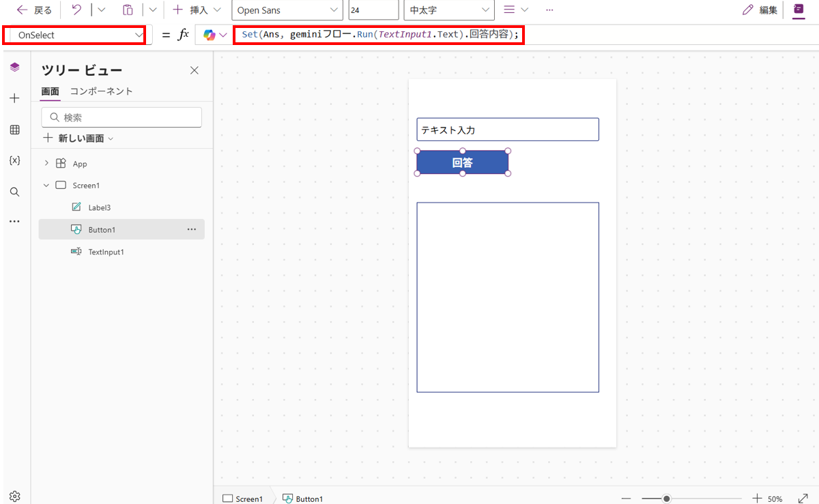
Task: Open the 中太字 font weight dropdown
Action: pos(449,10)
